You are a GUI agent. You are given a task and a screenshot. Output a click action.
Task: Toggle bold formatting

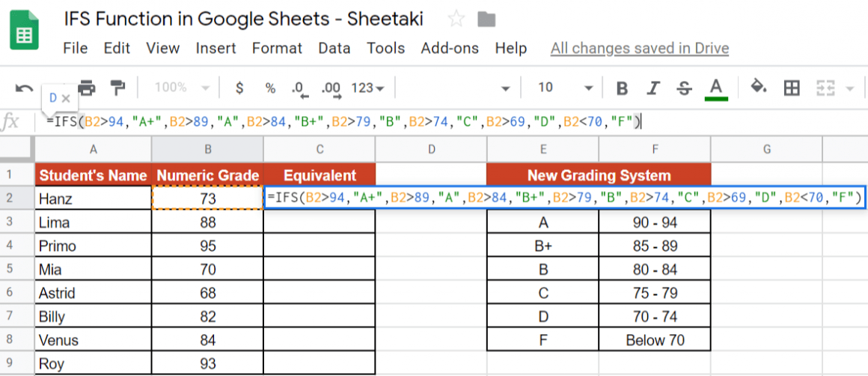[622, 88]
